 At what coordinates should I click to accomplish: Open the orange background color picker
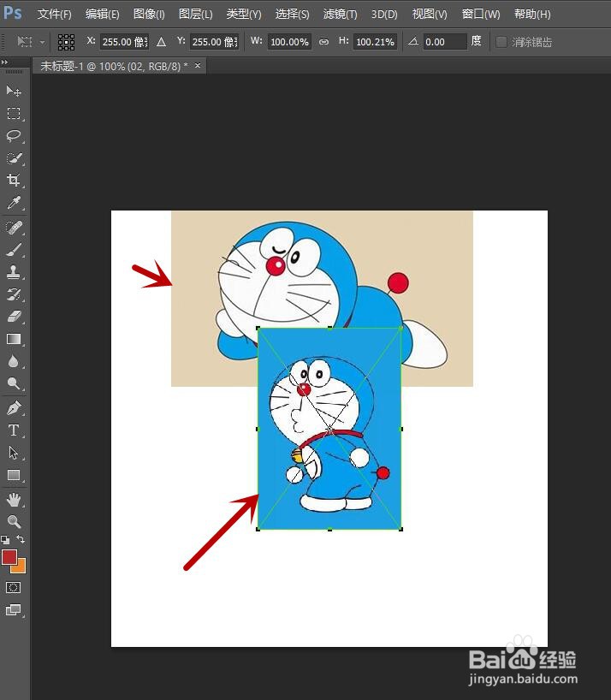(x=21, y=568)
